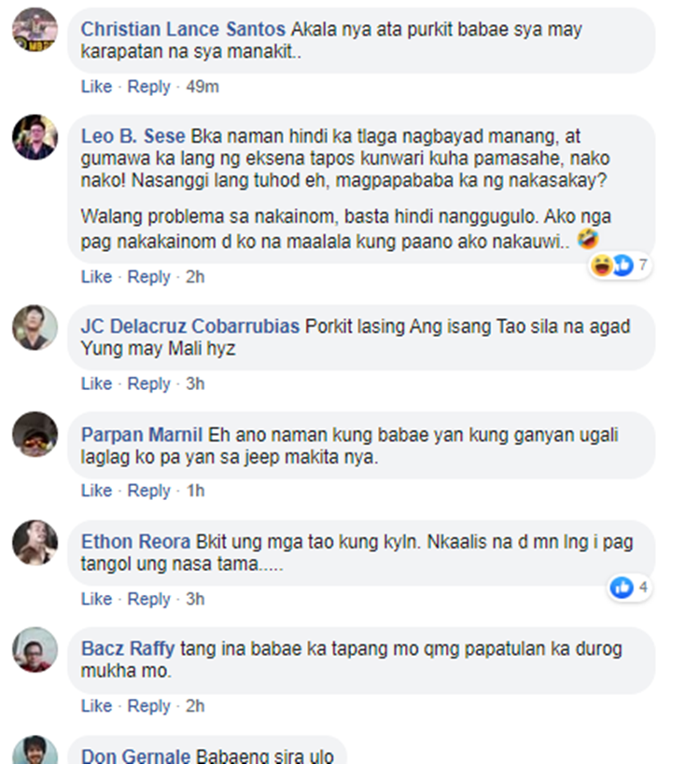Open Bacz Raffy name link
700x764 pixels.
point(128,649)
